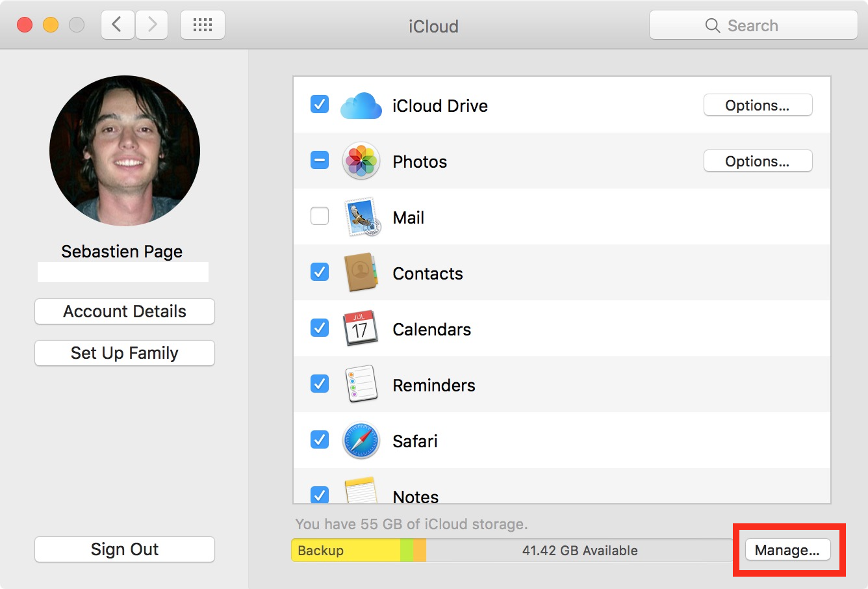The width and height of the screenshot is (868, 589).
Task: Click the Reminders label
Action: click(434, 386)
